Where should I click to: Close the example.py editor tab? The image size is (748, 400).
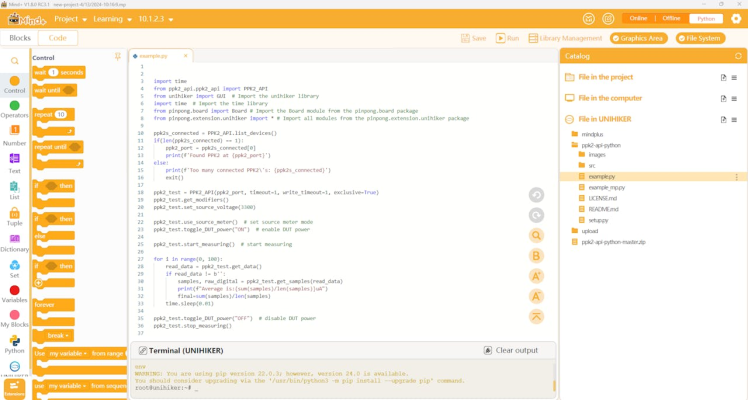186,56
